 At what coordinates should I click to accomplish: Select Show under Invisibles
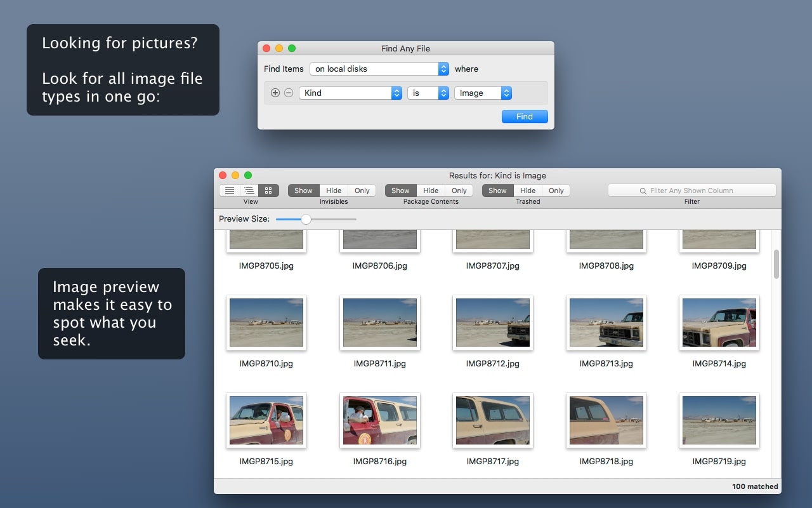click(303, 190)
